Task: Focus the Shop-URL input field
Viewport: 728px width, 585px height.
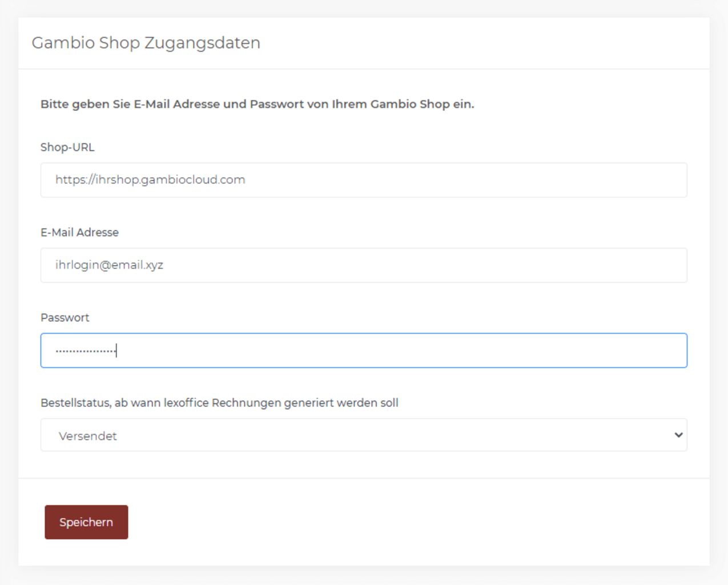Action: pyautogui.click(x=363, y=180)
